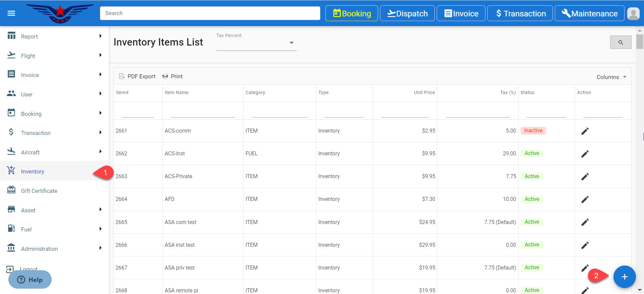Open the Maintenance top button
644x294 pixels.
pos(589,14)
